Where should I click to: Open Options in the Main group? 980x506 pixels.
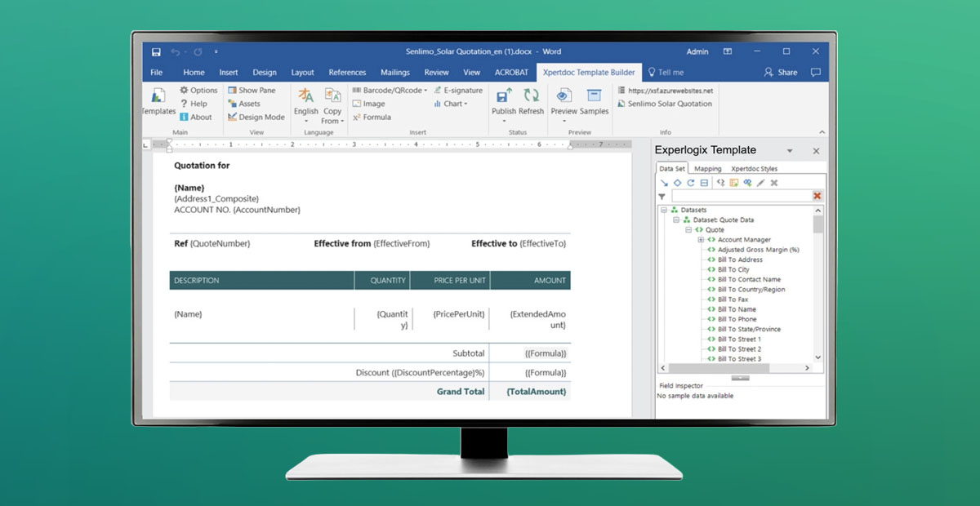pyautogui.click(x=198, y=91)
